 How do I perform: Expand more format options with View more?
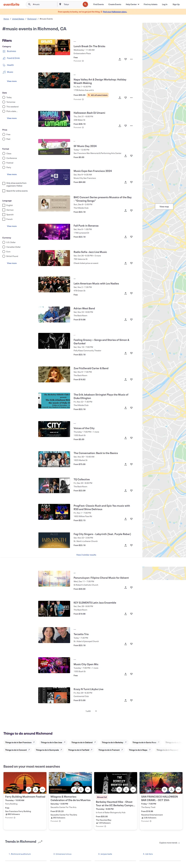point(12,174)
